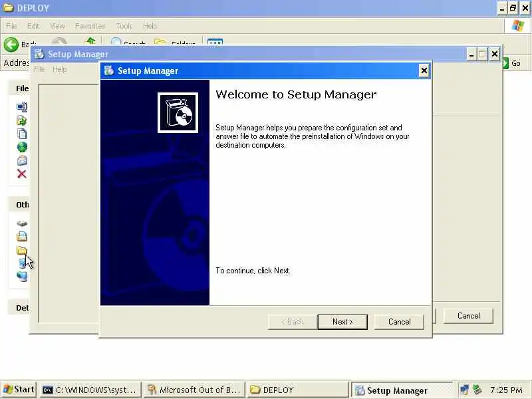Open Favorites menu in DEPLOY window
The width and height of the screenshot is (532, 399).
coord(90,26)
